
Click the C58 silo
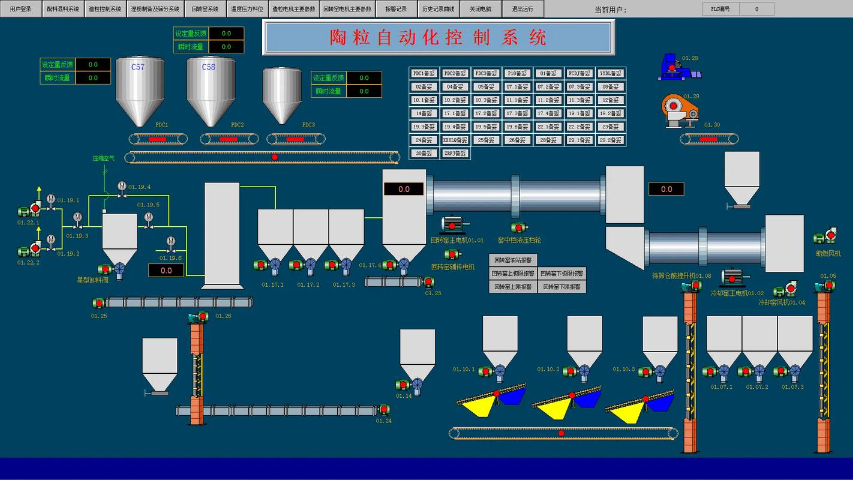pyautogui.click(x=211, y=91)
